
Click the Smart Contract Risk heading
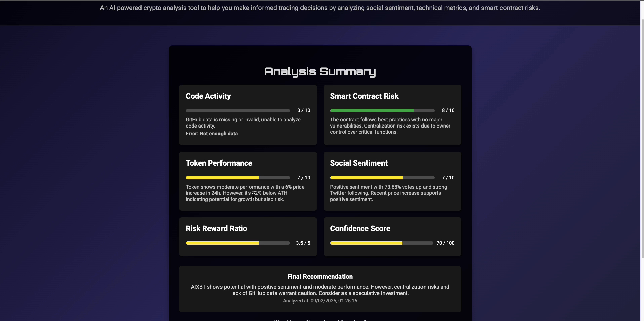364,96
